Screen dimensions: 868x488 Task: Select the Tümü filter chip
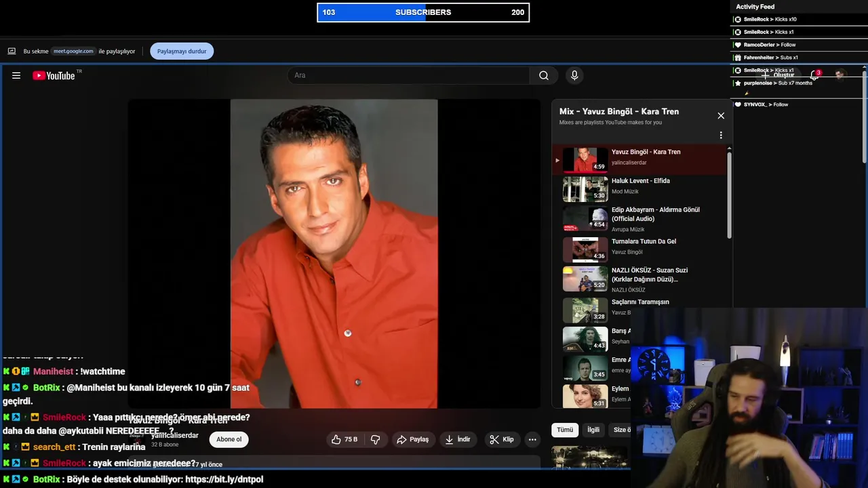pos(565,430)
